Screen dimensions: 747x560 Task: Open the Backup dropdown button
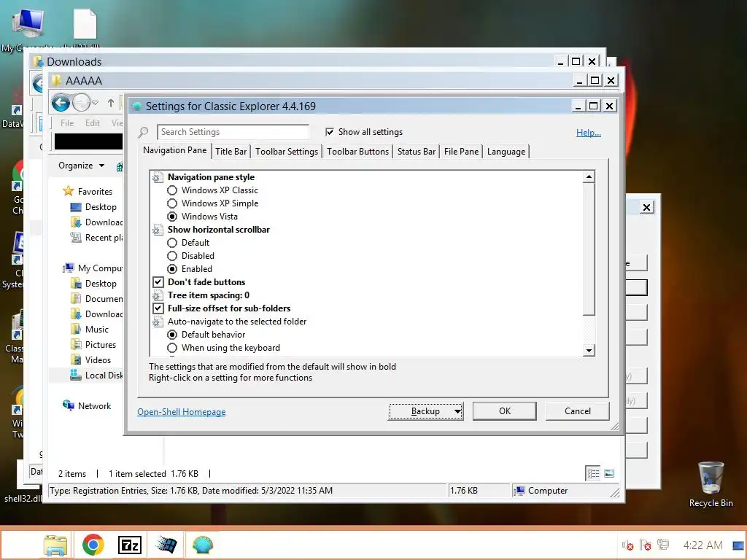(x=426, y=411)
